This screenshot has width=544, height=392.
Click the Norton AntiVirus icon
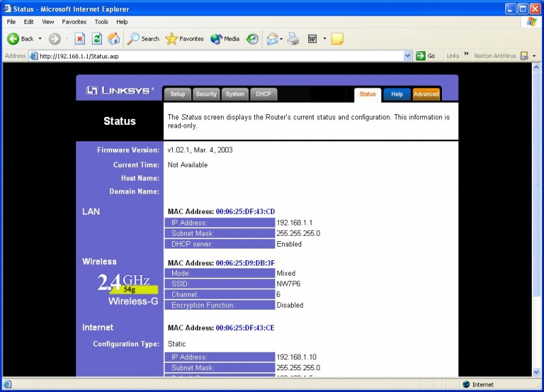click(x=524, y=55)
